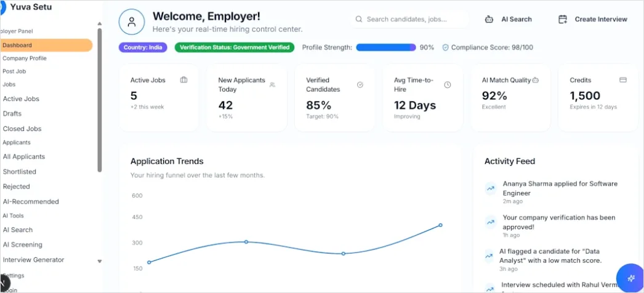Screen dimensions: 644x293
Task: Click the sidebar scroll down arrow
Action: pos(99,262)
